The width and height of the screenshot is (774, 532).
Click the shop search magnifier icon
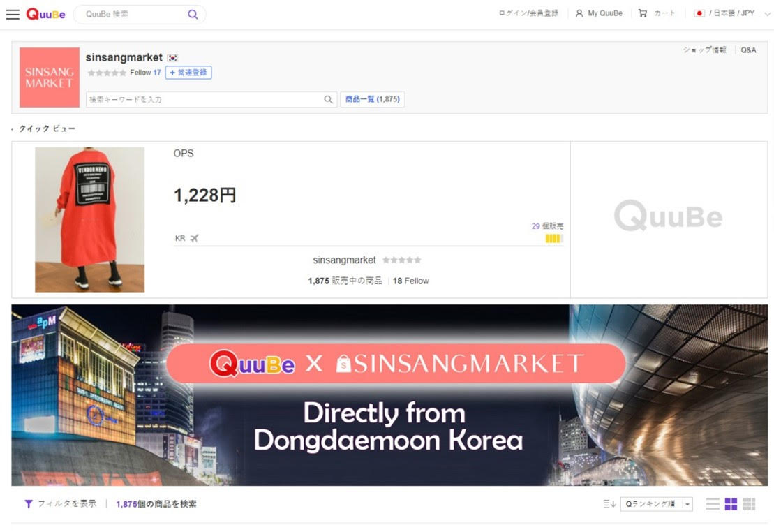pos(328,99)
